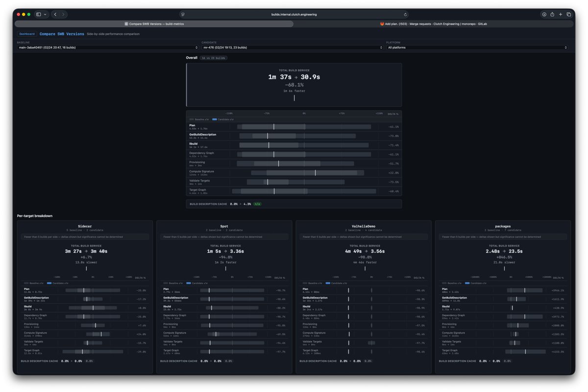Click the Share icon in Safari's toolbar
This screenshot has height=392, width=588.
coord(552,15)
